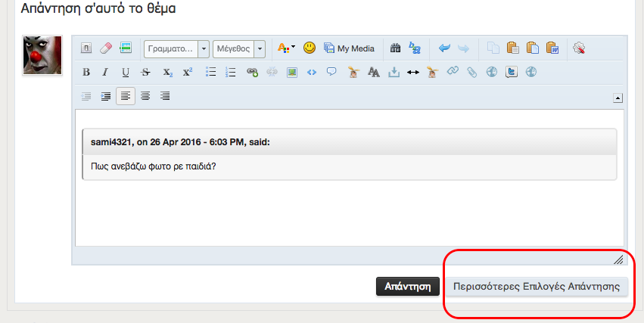Screen dimensions: 644x323
Task: Insert a bulleted list
Action: (210, 72)
